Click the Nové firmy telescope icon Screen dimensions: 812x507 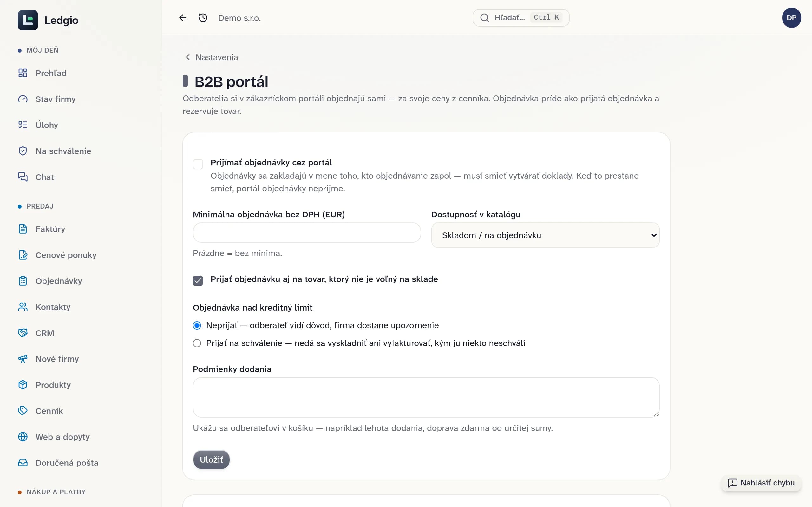(23, 359)
